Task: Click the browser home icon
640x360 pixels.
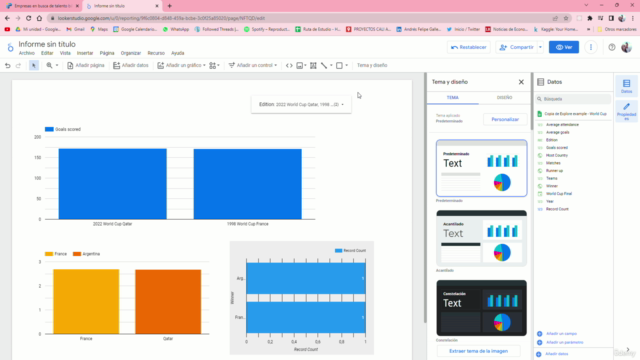Action: [x=39, y=18]
